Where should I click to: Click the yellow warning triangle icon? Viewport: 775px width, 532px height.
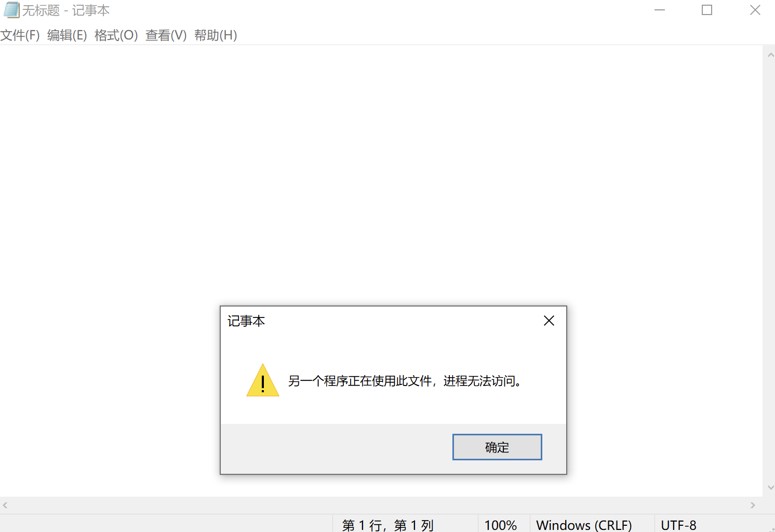tap(263, 380)
